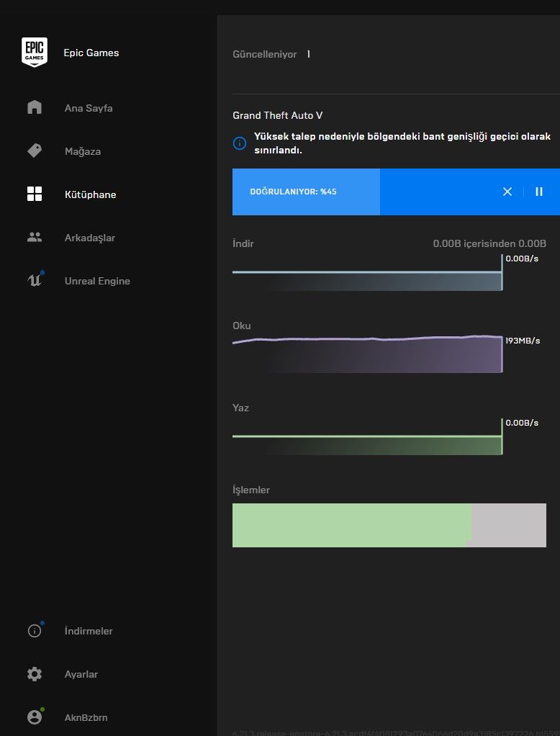Click the Arkadaşlar people icon
The height and width of the screenshot is (736, 560).
(35, 237)
